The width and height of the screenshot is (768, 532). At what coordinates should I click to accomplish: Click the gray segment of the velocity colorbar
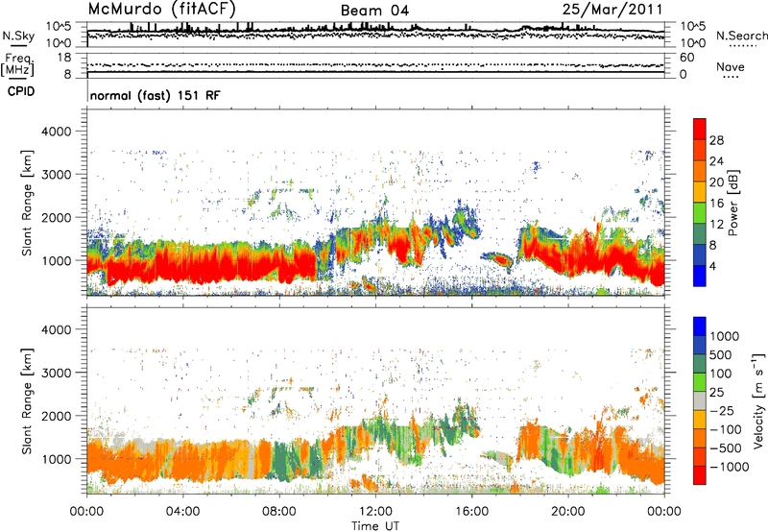(x=700, y=400)
